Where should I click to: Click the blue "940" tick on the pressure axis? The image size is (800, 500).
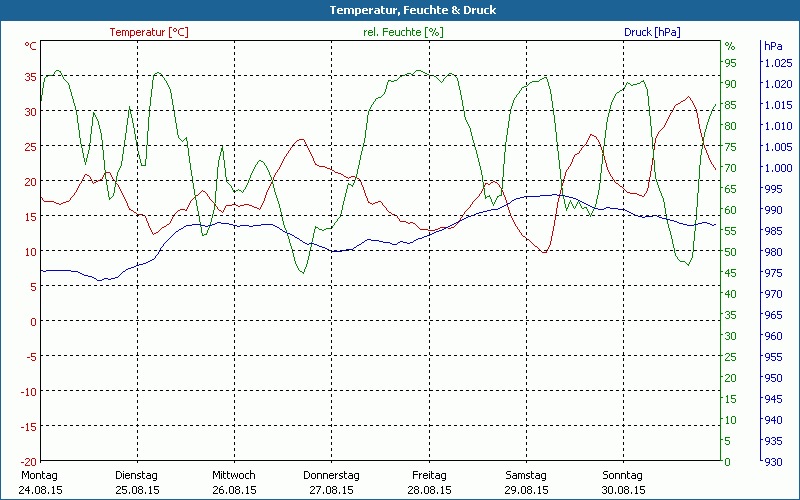[773, 420]
